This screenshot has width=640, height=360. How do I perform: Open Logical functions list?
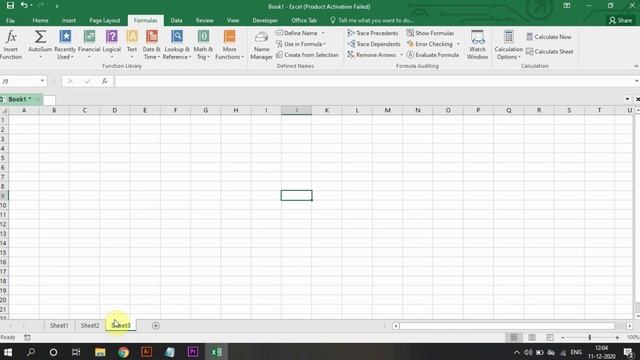click(x=111, y=45)
